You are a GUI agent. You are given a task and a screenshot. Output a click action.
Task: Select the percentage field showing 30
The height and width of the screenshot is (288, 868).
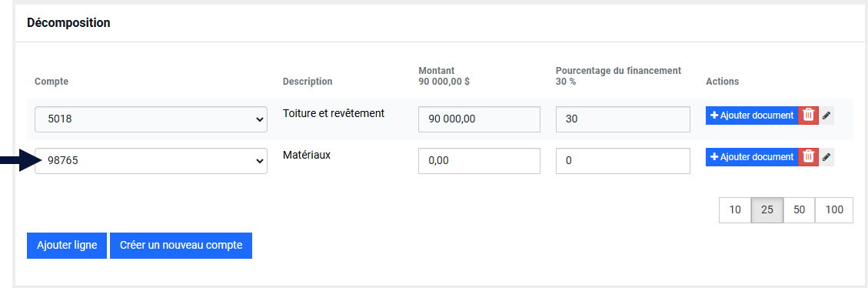(x=623, y=119)
